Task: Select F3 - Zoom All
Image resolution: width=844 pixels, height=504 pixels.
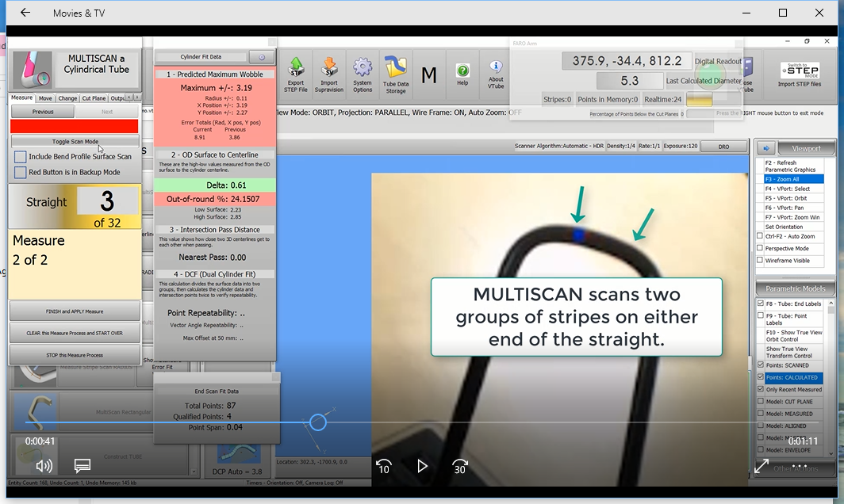Action: click(x=794, y=179)
